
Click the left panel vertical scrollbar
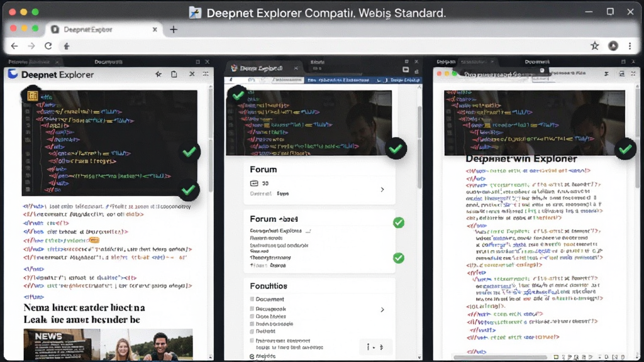coord(211,140)
